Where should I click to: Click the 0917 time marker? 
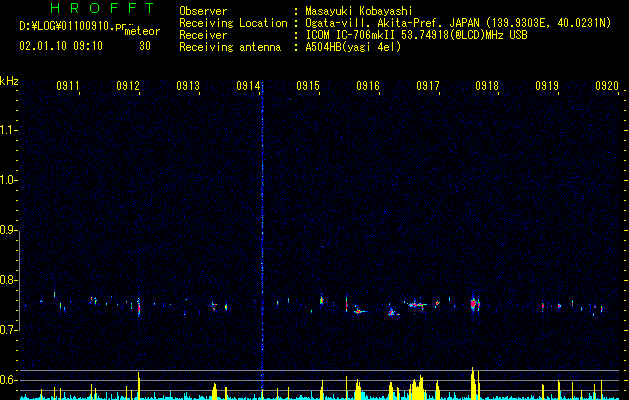tap(427, 85)
